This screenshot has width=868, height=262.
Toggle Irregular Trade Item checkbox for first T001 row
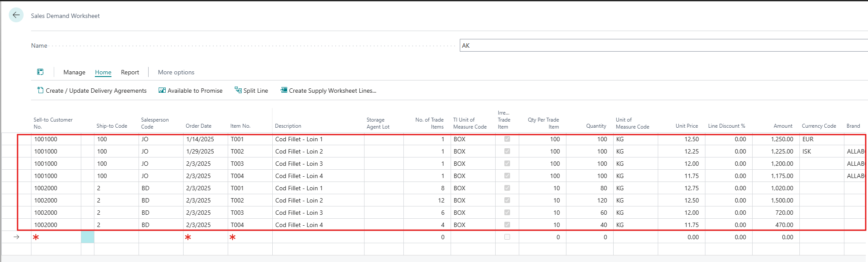click(x=507, y=139)
